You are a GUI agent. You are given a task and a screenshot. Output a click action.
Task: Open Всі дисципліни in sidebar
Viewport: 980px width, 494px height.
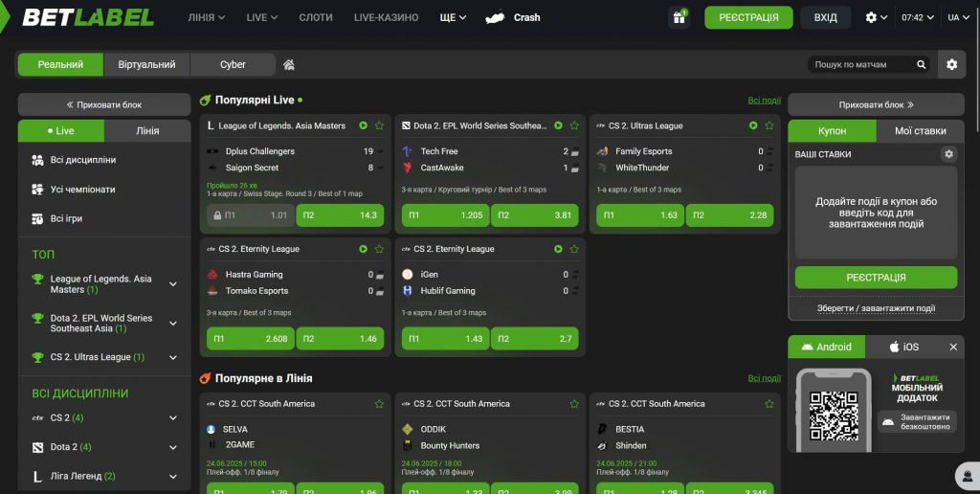tap(104, 160)
